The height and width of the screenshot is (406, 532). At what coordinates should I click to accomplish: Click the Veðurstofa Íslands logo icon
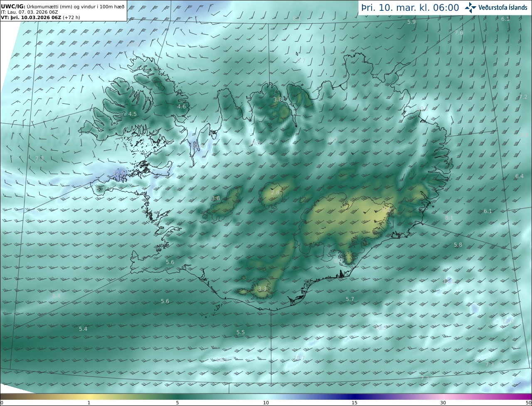tap(470, 7)
